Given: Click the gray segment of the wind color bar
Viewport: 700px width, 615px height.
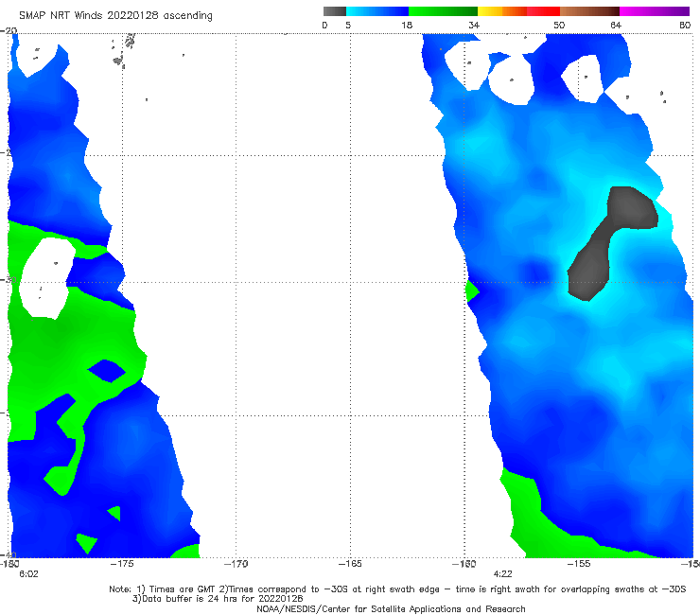Looking at the screenshot, I should click(x=335, y=11).
